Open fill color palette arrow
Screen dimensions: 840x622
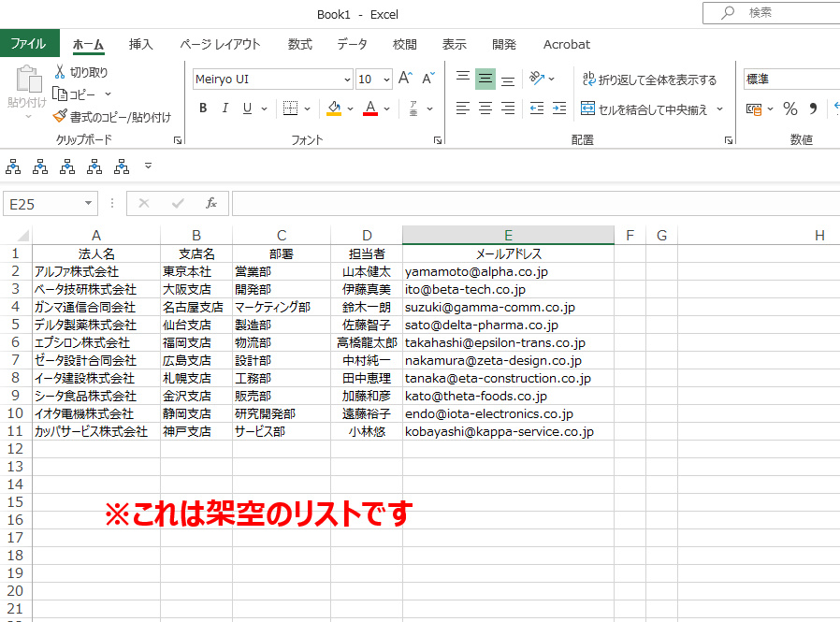(351, 108)
